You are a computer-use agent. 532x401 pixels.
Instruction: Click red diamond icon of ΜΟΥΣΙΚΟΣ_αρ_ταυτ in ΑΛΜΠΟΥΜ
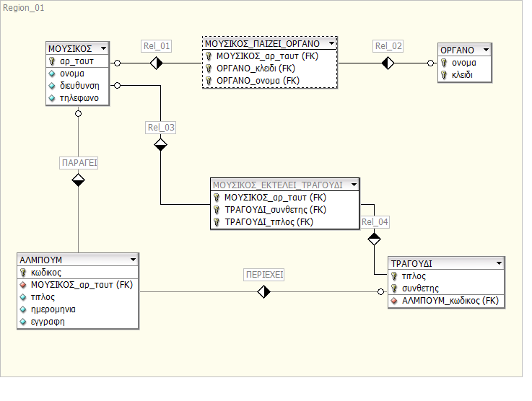click(x=23, y=285)
